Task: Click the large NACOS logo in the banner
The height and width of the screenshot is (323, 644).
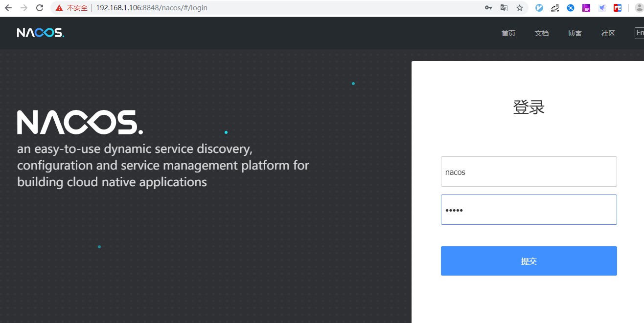Action: coord(80,122)
